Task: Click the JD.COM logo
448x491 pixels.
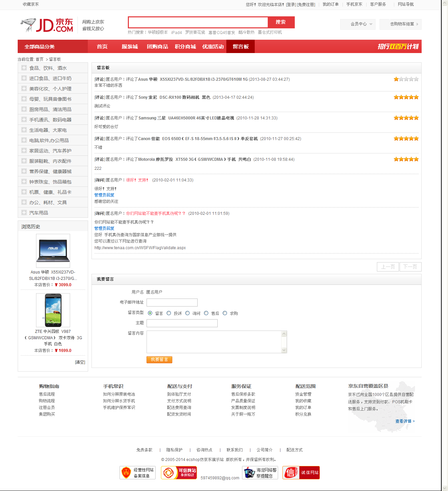Action: [x=47, y=25]
